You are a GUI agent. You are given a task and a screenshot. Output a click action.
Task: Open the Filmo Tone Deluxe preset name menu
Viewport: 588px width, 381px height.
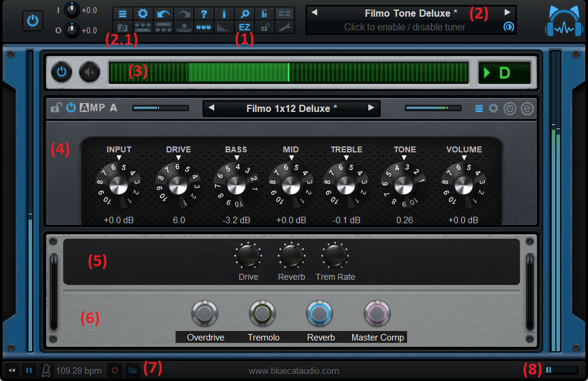pyautogui.click(x=411, y=13)
